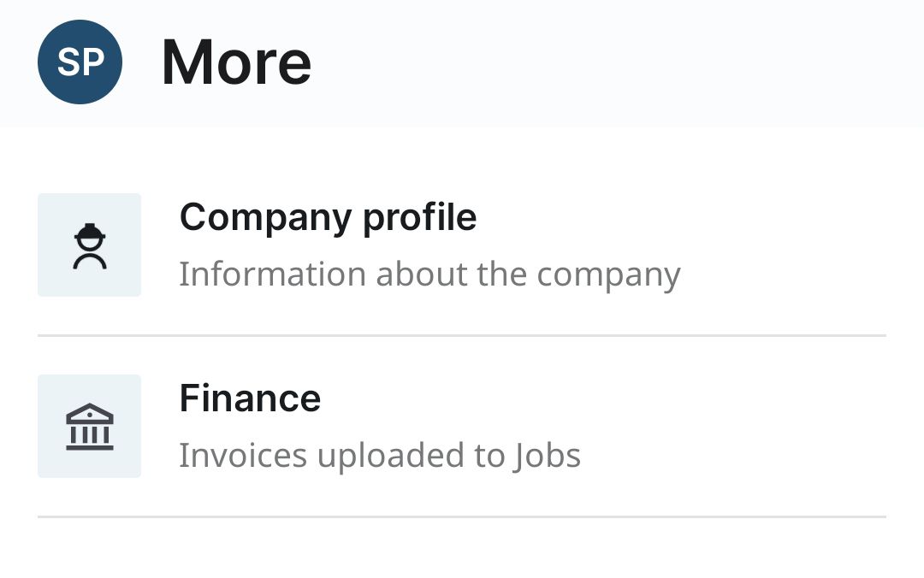The width and height of the screenshot is (924, 578).
Task: Select the bank building Finance icon
Action: click(89, 427)
